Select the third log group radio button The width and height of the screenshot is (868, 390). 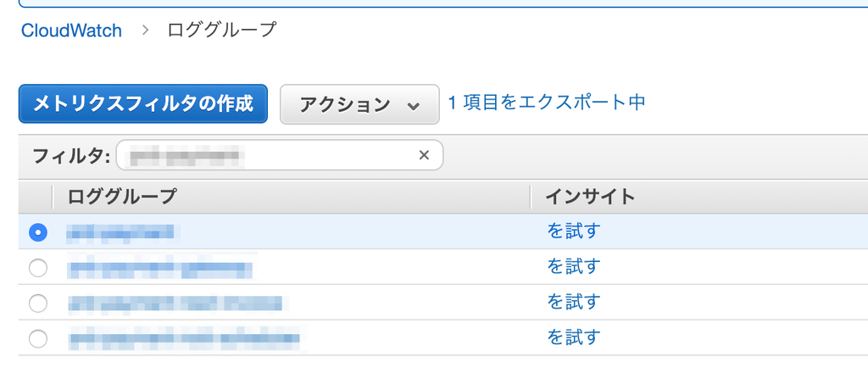click(x=38, y=303)
